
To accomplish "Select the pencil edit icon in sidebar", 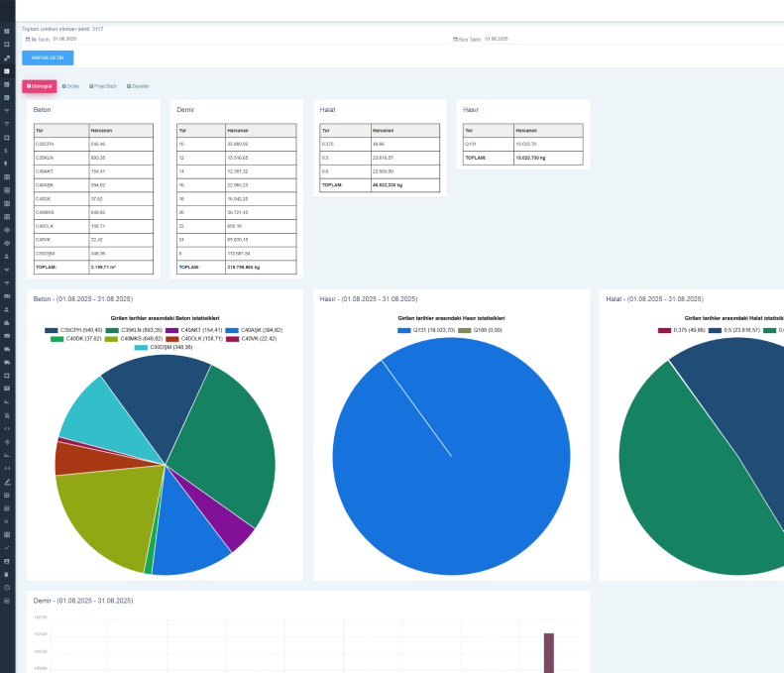I will tap(7, 481).
